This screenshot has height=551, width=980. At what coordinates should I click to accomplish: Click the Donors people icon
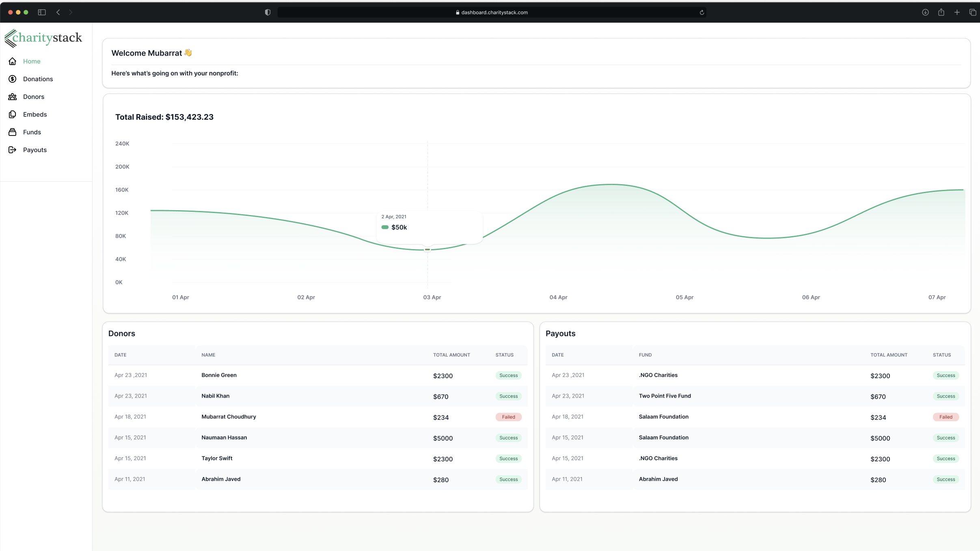pos(13,97)
